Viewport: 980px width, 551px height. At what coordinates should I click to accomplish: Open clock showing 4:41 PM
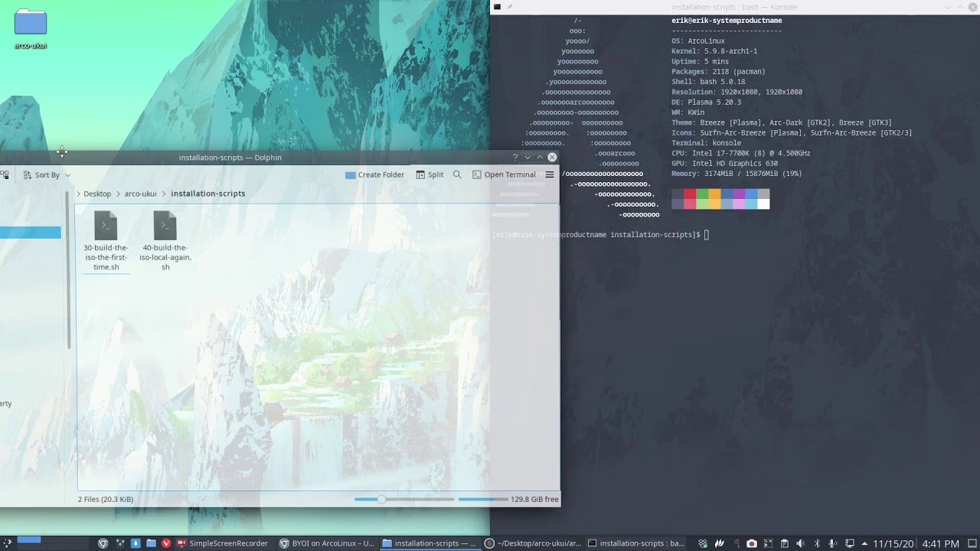tap(940, 543)
